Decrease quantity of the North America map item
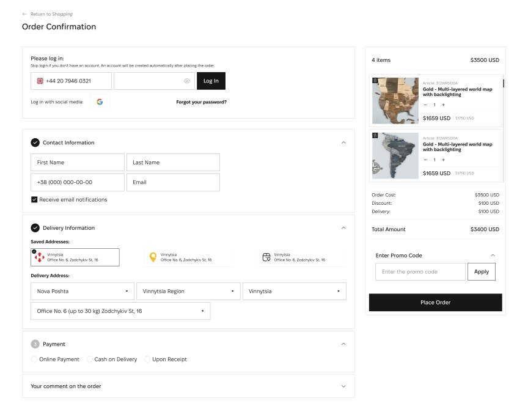The height and width of the screenshot is (420, 528). pyautogui.click(x=425, y=105)
